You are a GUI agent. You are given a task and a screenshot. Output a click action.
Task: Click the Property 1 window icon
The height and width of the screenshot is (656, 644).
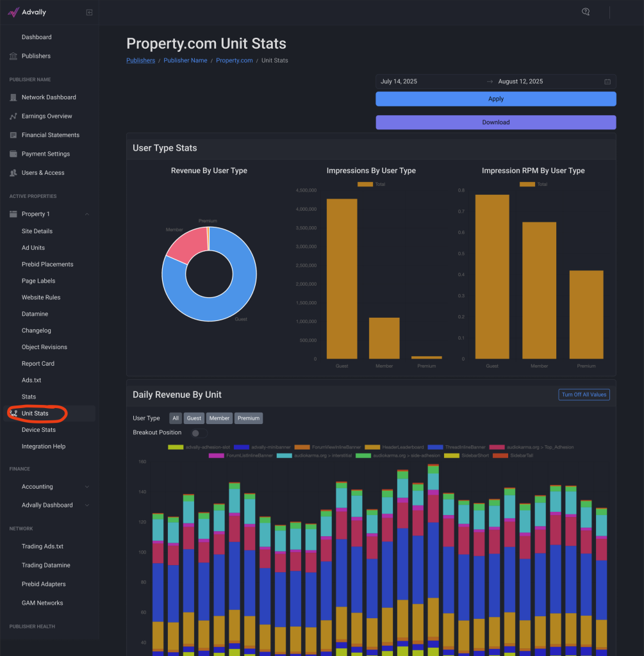click(13, 214)
